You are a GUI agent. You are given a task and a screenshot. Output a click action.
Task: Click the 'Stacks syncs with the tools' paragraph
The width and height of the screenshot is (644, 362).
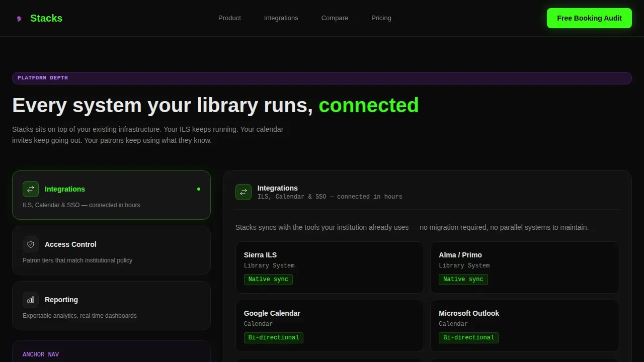pos(412,227)
